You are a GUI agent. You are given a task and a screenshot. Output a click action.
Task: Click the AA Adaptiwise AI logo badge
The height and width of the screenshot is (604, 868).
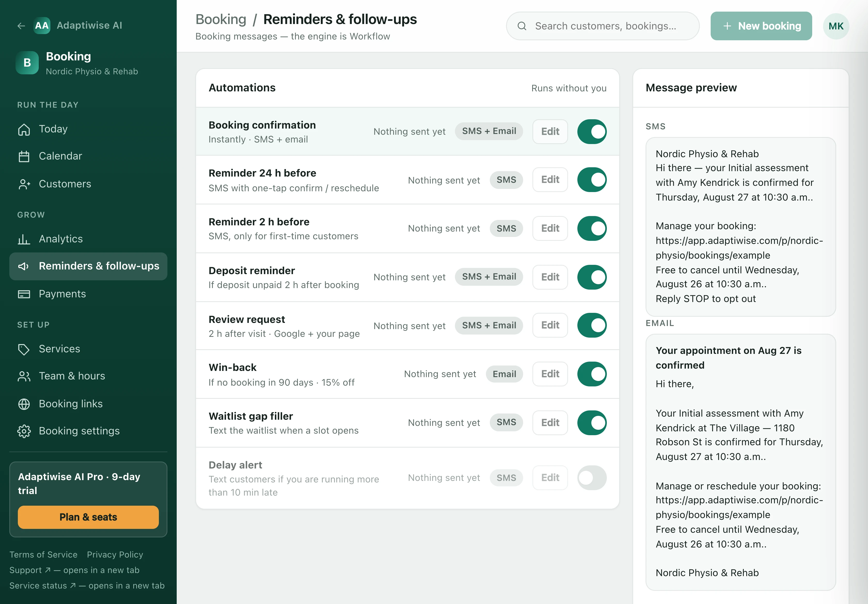click(x=42, y=26)
